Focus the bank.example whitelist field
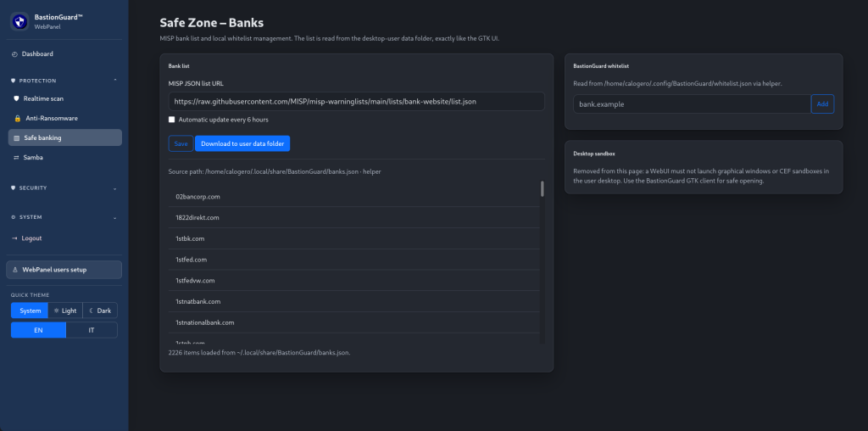 tap(692, 104)
